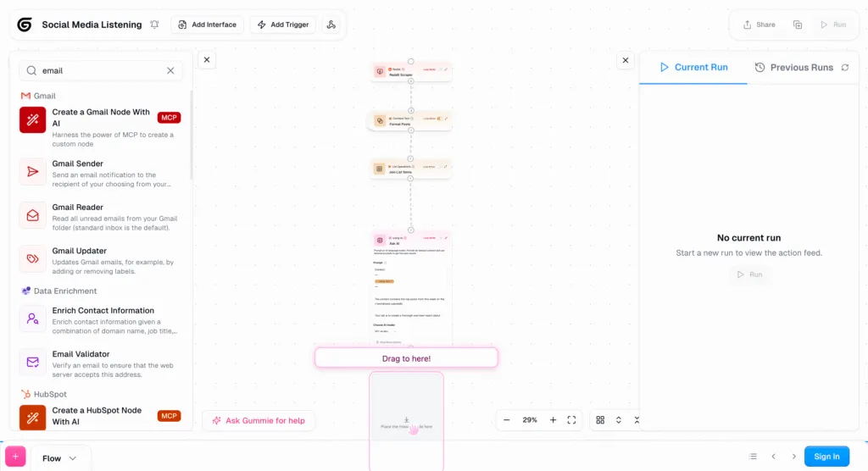The width and height of the screenshot is (868, 471).
Task: Zoom out with the minus icon
Action: [506, 420]
